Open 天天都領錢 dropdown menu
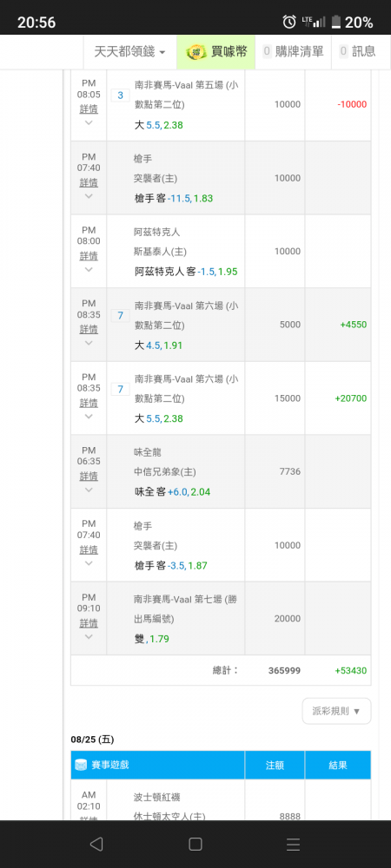The height and width of the screenshot is (868, 391). pyautogui.click(x=129, y=52)
